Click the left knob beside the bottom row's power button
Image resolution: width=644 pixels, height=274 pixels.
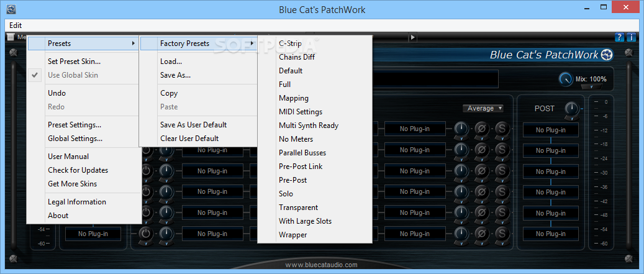tap(166, 234)
